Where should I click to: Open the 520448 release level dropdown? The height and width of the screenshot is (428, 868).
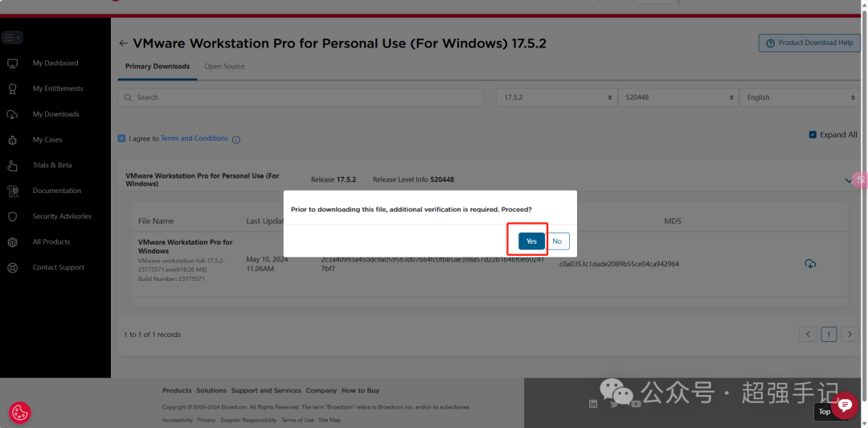coord(678,97)
